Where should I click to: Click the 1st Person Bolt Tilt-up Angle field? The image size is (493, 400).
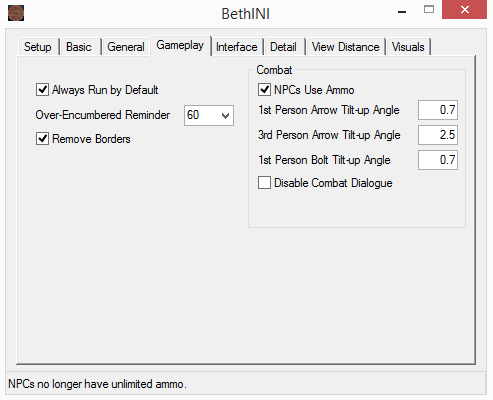(438, 160)
